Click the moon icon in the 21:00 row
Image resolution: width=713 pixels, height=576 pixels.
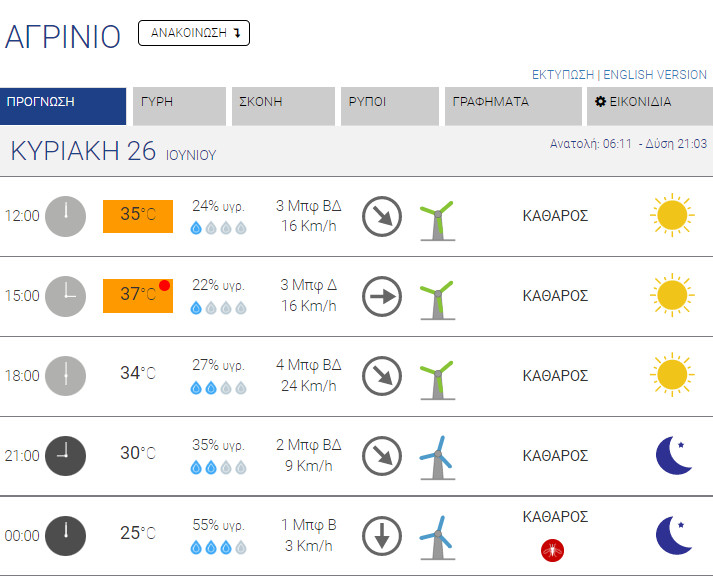pyautogui.click(x=673, y=455)
